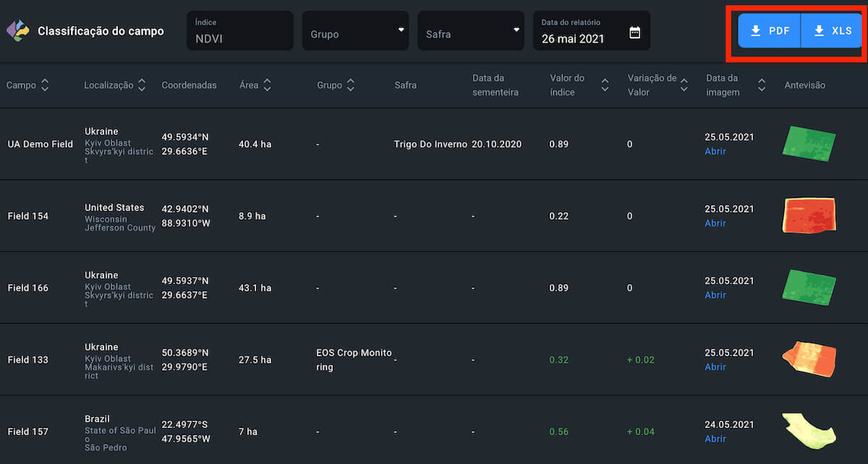Click the red Field 154 NDVI thumbnail

[809, 215]
